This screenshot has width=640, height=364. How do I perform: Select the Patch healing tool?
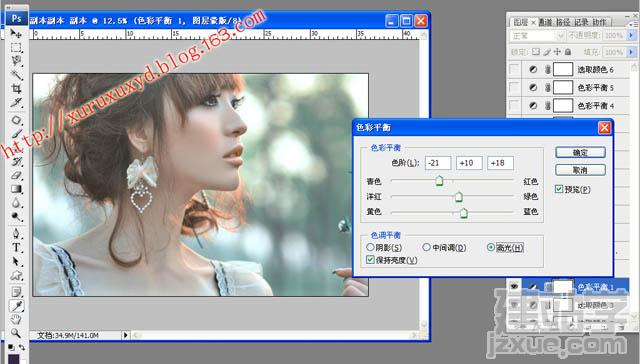click(x=16, y=120)
